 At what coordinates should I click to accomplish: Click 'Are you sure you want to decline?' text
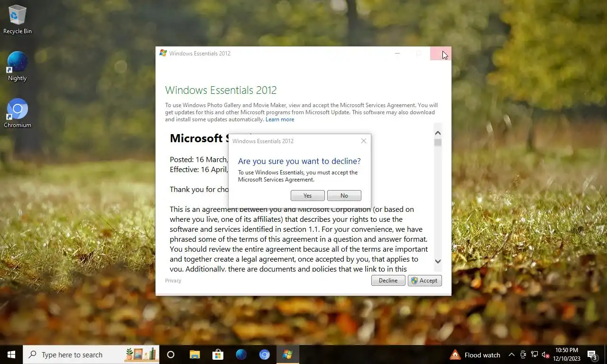299,161
